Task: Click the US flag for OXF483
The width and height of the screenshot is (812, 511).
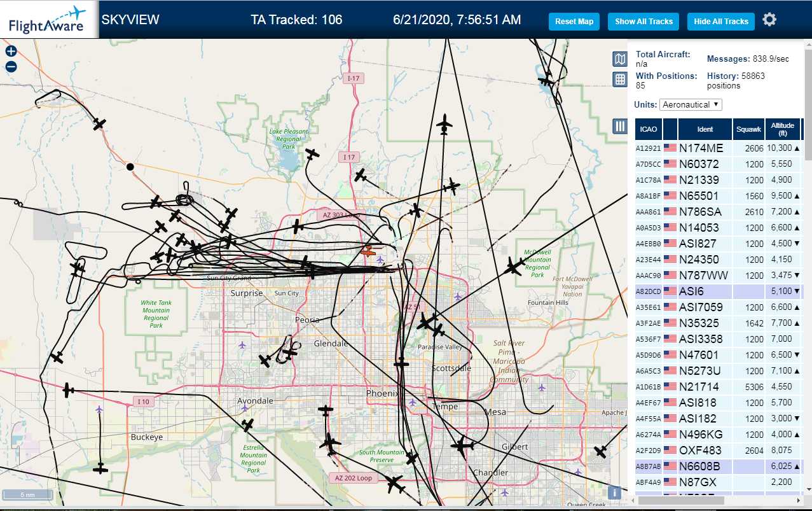Action: pos(670,450)
